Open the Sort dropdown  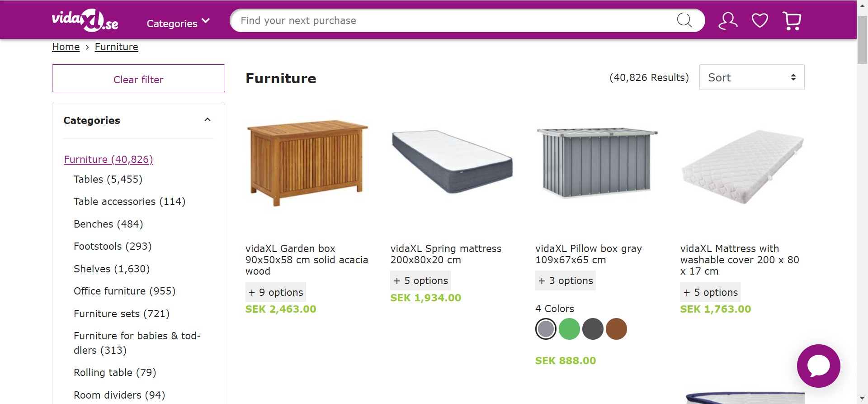(751, 77)
